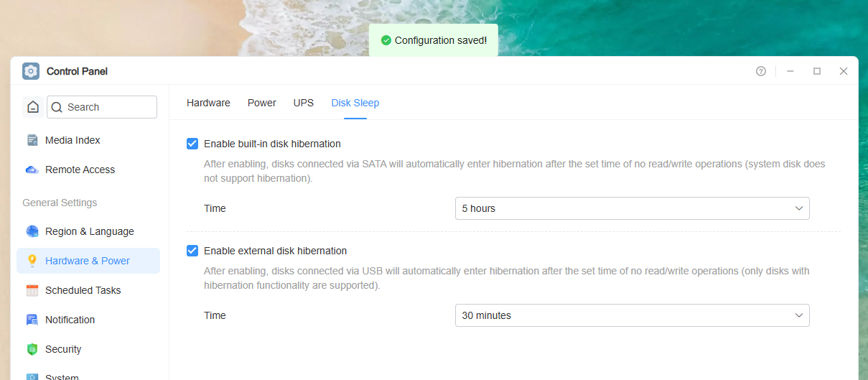Click the Remote Access cloud icon
The image size is (868, 380).
point(32,170)
